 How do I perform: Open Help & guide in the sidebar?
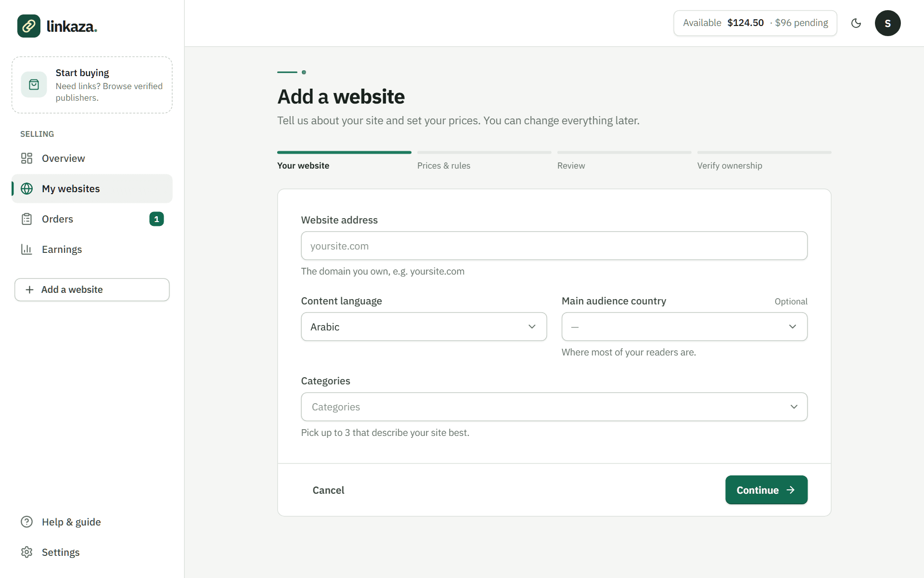(92, 522)
